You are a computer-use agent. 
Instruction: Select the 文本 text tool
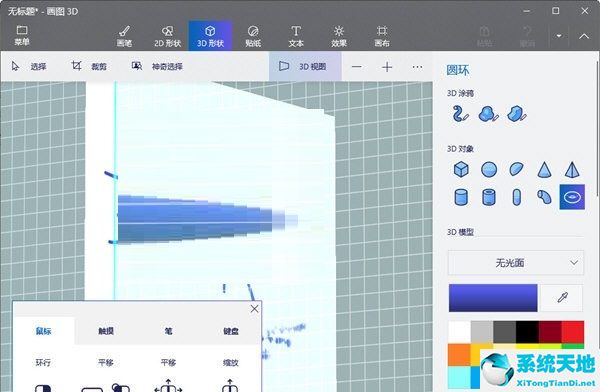point(296,36)
